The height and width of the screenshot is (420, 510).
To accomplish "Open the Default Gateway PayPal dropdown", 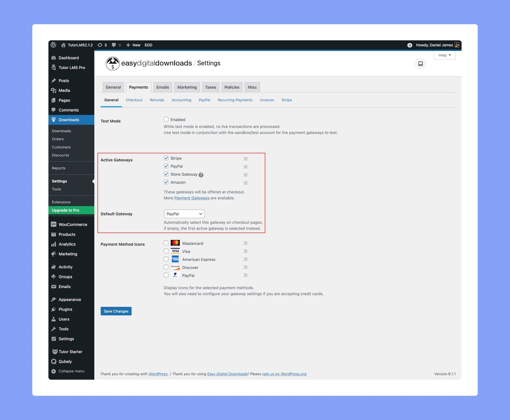I will tap(184, 214).
